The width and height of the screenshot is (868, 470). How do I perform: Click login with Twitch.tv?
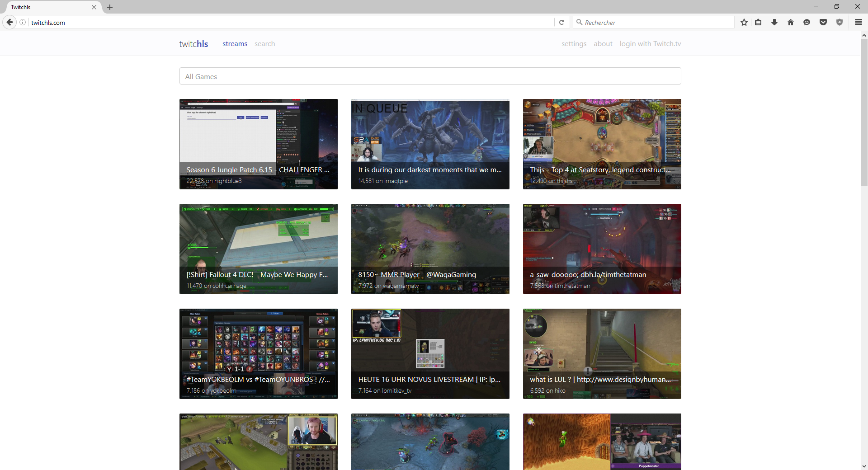click(x=650, y=44)
